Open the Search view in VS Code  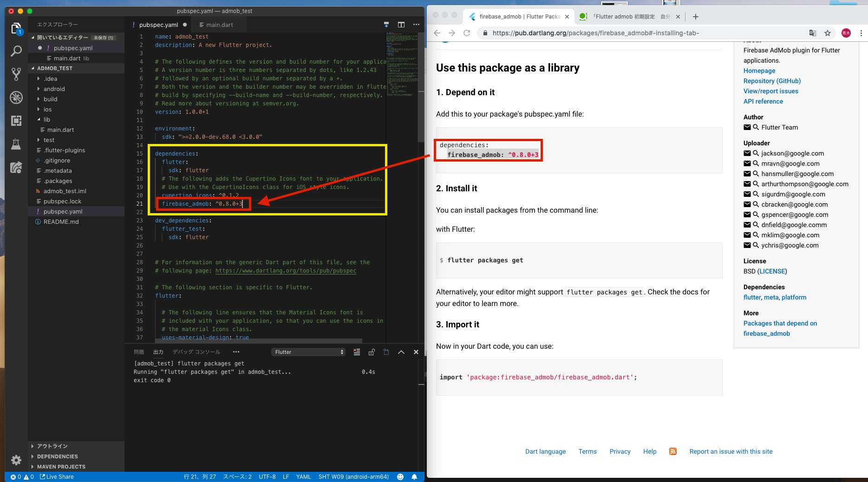coord(16,51)
